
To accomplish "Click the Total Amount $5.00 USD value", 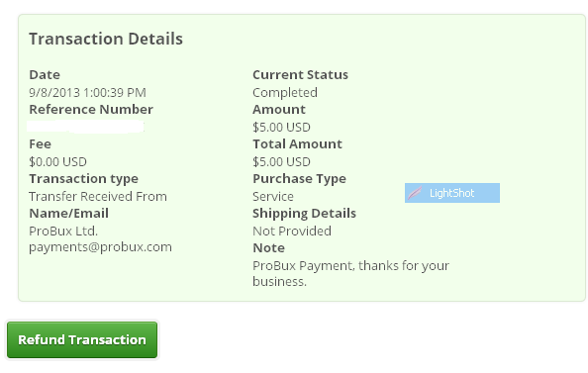I will coord(281,162).
